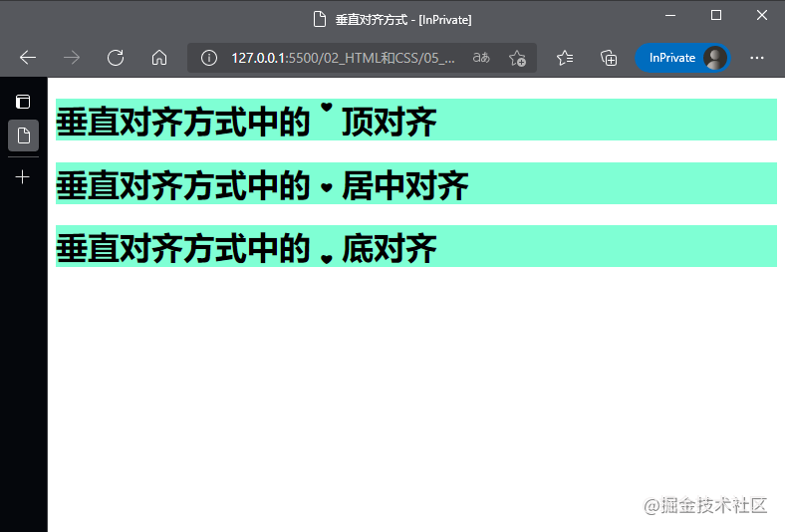Click the address bar URL 127.0.0.1:5500

point(343,58)
